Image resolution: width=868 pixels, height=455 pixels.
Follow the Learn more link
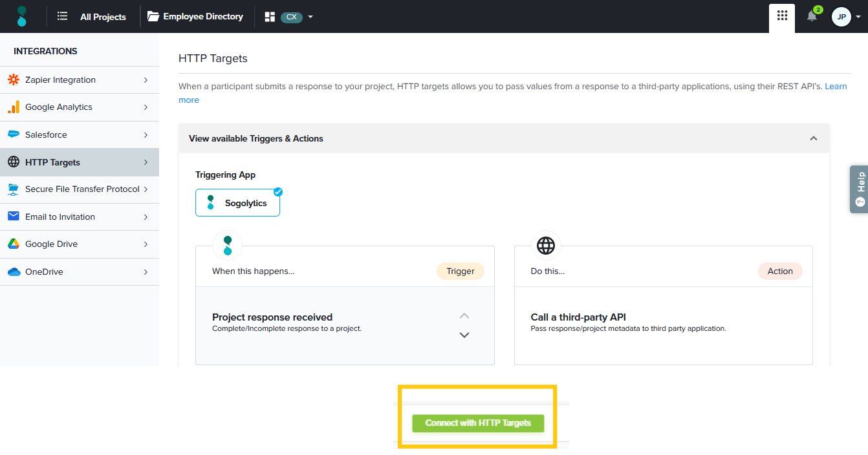tap(836, 87)
